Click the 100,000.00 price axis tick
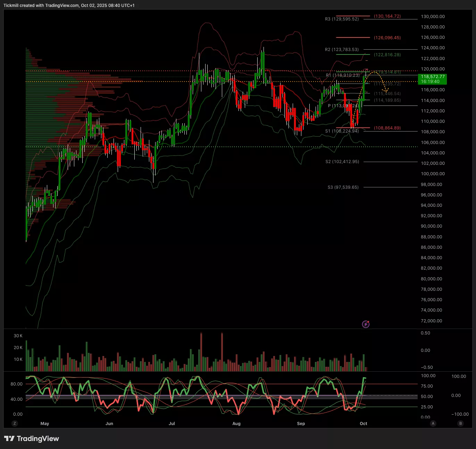Screen dimensions: 476x449 [x=433, y=174]
